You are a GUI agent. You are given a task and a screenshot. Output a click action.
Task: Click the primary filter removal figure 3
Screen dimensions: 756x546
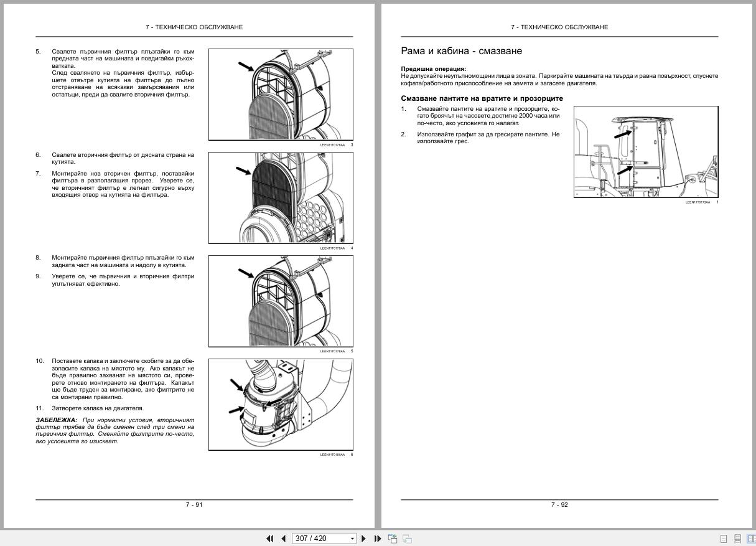tap(281, 95)
